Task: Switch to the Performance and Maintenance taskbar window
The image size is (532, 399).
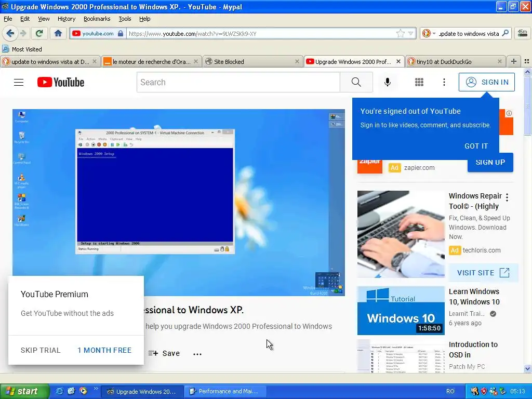Action: tap(225, 391)
